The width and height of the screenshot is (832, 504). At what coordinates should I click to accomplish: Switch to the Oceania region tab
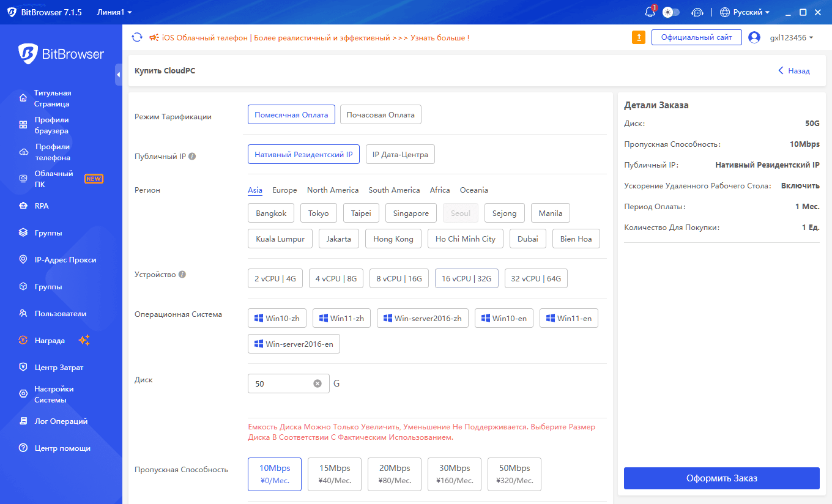474,190
